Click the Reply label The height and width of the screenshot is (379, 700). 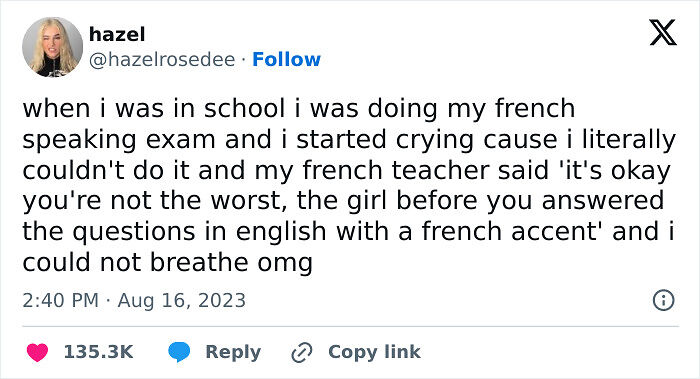point(233,352)
